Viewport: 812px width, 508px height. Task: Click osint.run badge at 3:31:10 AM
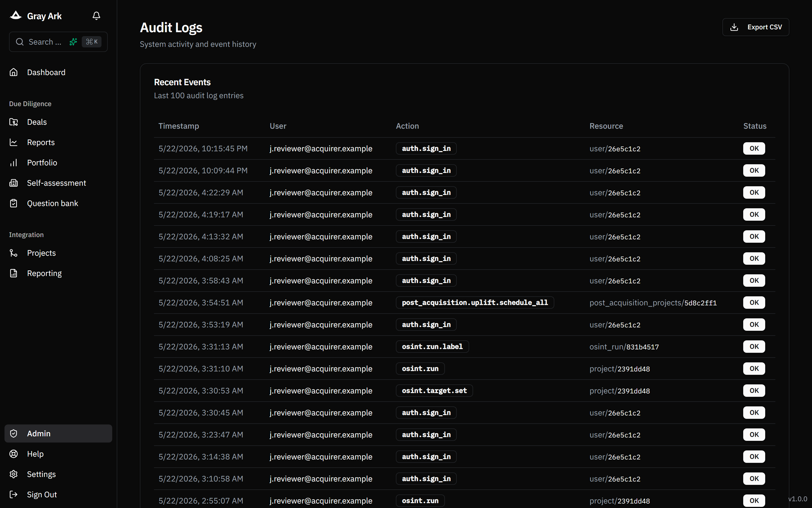point(420,369)
